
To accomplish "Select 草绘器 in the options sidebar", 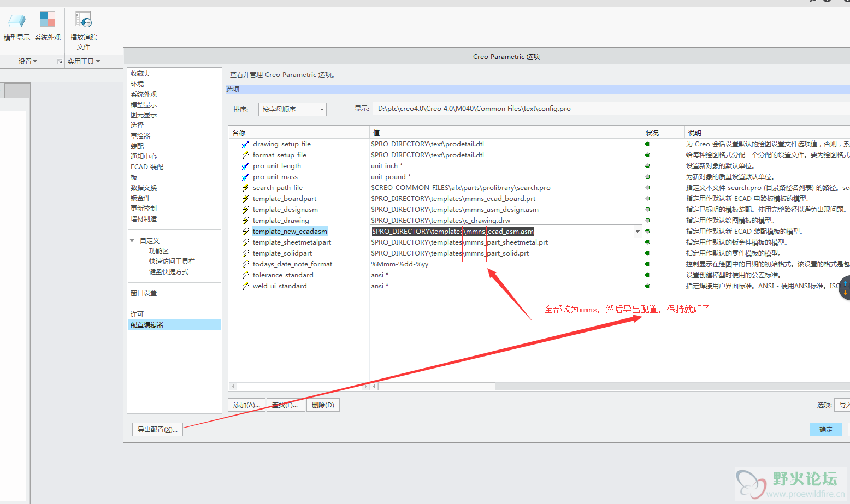I will tap(140, 136).
